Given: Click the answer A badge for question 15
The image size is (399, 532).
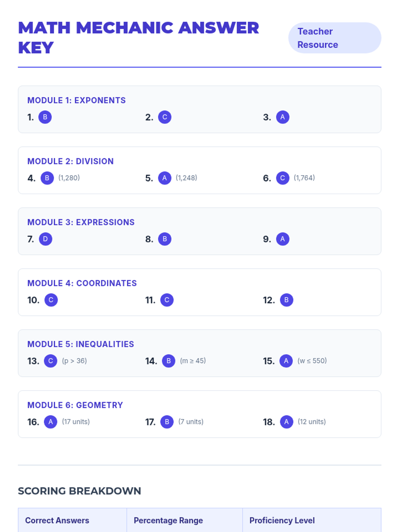Looking at the screenshot, I should (286, 361).
